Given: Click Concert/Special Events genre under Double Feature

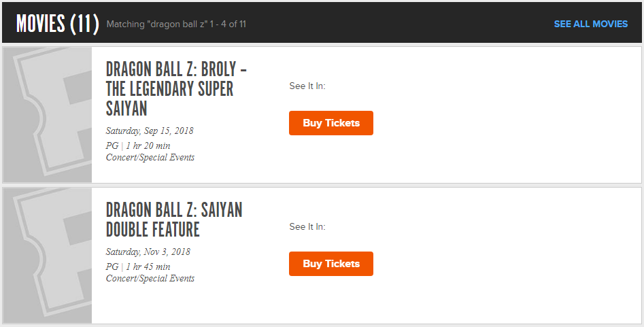Looking at the screenshot, I should tap(150, 278).
